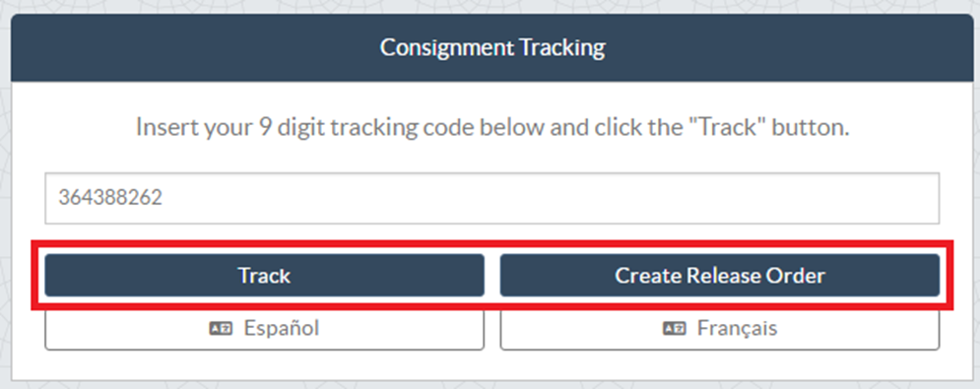Focus the tracking code input field
This screenshot has width=980, height=389.
point(491,198)
